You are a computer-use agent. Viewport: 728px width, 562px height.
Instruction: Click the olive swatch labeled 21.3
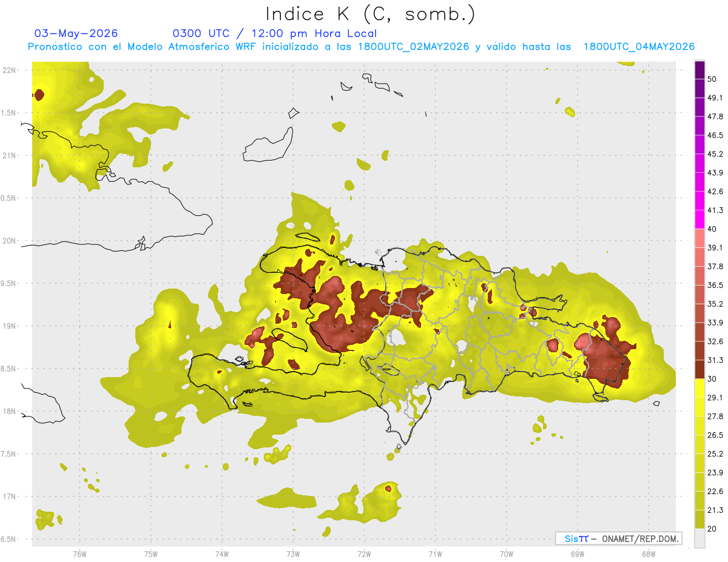pos(699,500)
